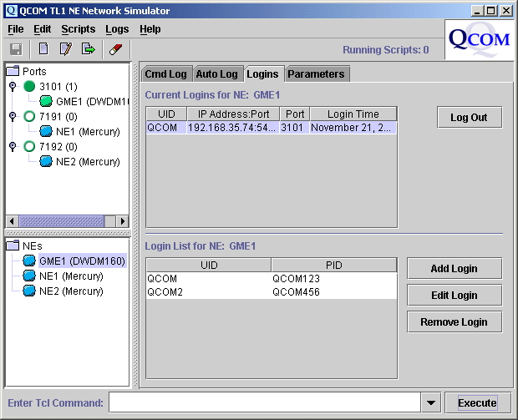Click the Add Login button

455,268
